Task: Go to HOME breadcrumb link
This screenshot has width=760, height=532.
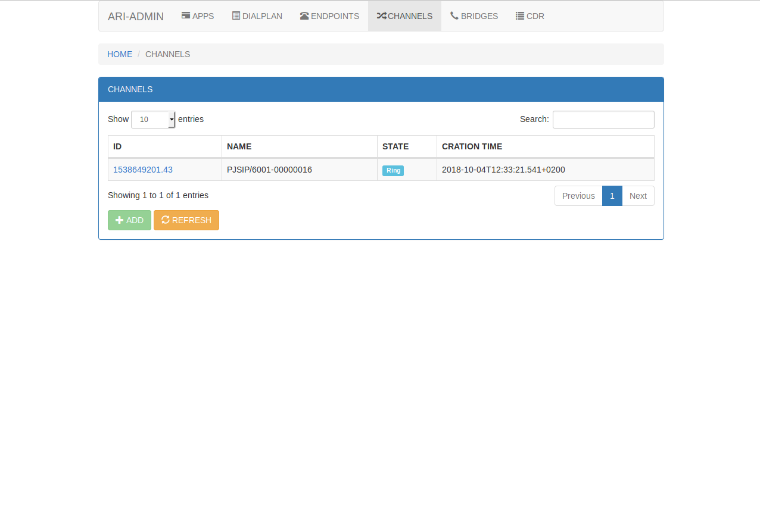Action: click(x=120, y=54)
